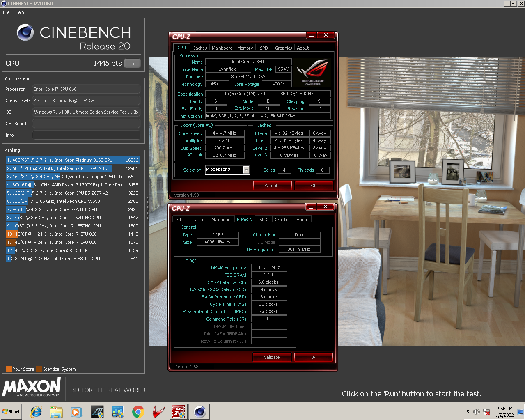Open Google Chrome from the taskbar
Screen dimensions: 525x420
click(x=138, y=412)
